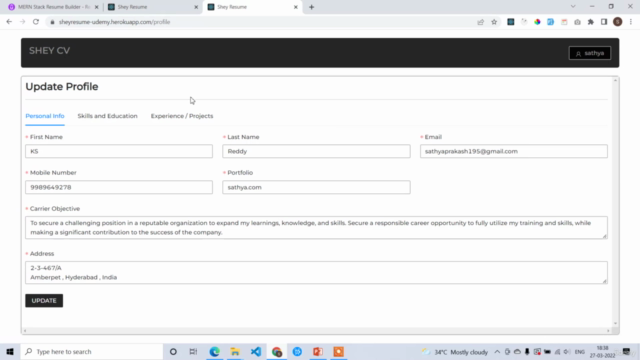Go back using the browser back arrow

9,22
